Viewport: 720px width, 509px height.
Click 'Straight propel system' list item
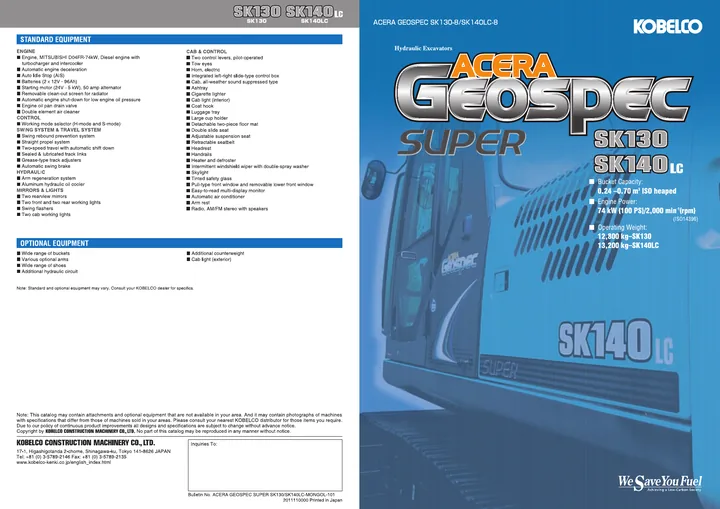pos(45,142)
